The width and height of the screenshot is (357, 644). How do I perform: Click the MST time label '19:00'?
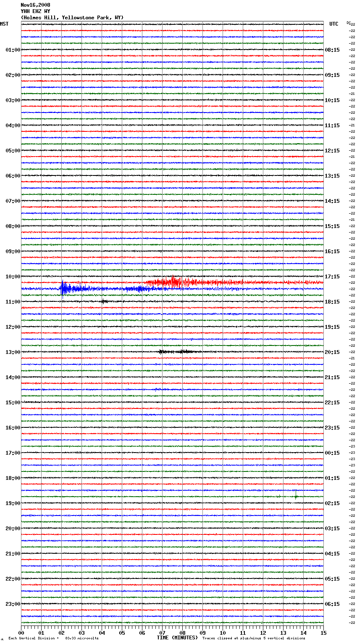click(13, 503)
